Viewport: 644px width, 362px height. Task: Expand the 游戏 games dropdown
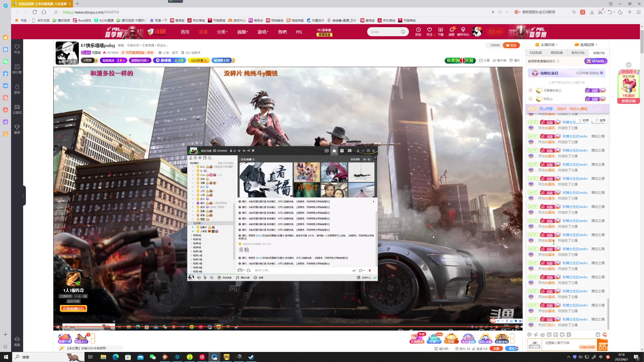tap(263, 32)
